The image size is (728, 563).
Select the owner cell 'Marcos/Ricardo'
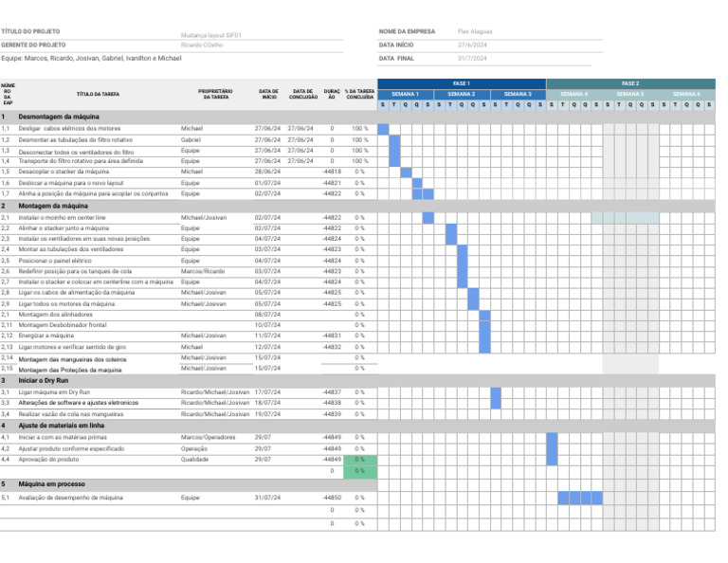[203, 271]
